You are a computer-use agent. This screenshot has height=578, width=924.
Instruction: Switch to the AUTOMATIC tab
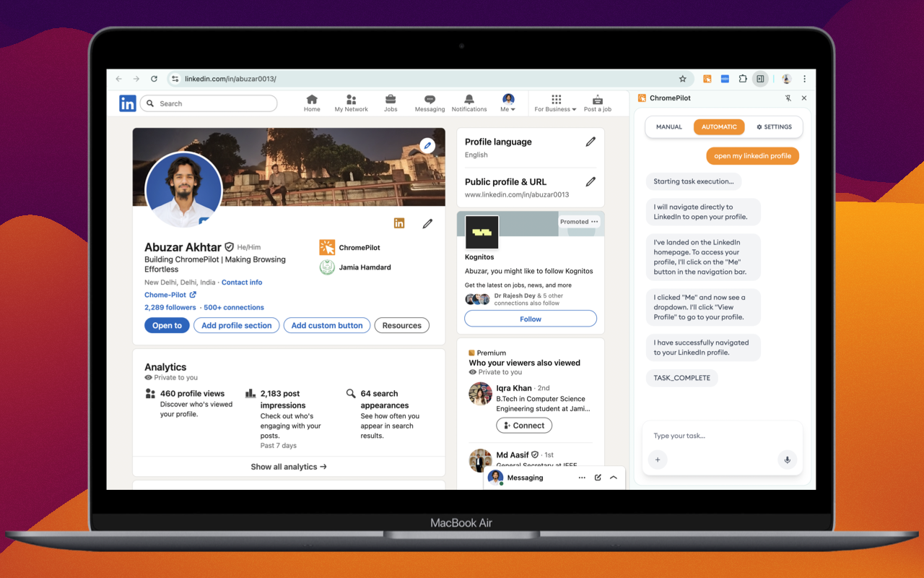pyautogui.click(x=719, y=126)
